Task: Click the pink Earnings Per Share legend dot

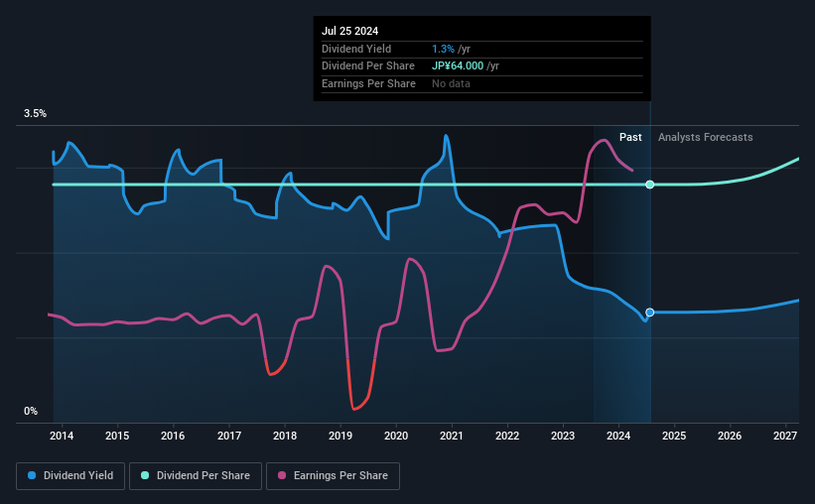Action: (282, 475)
